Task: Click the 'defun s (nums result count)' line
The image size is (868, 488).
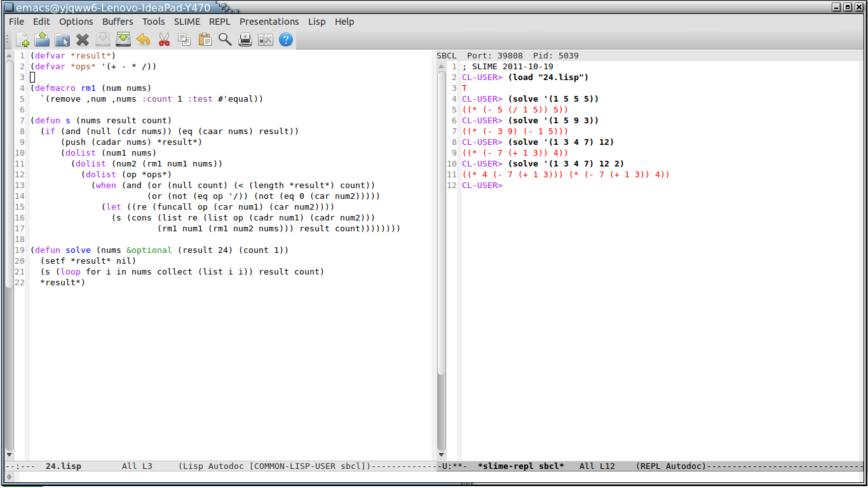Action: tap(101, 121)
